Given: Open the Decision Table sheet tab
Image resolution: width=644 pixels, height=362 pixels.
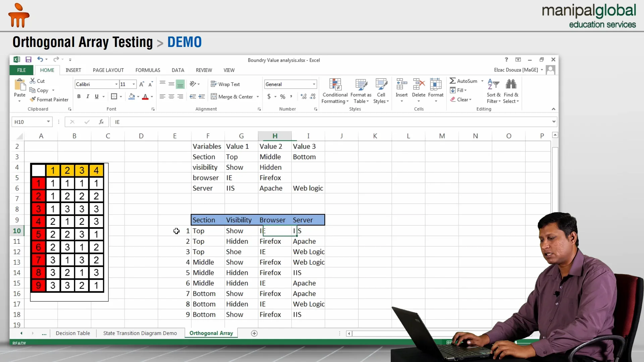Looking at the screenshot, I should click(73, 333).
